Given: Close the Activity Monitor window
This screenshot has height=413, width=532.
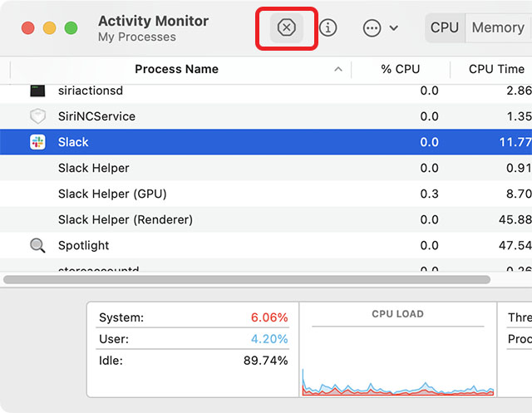Looking at the screenshot, I should point(27,27).
